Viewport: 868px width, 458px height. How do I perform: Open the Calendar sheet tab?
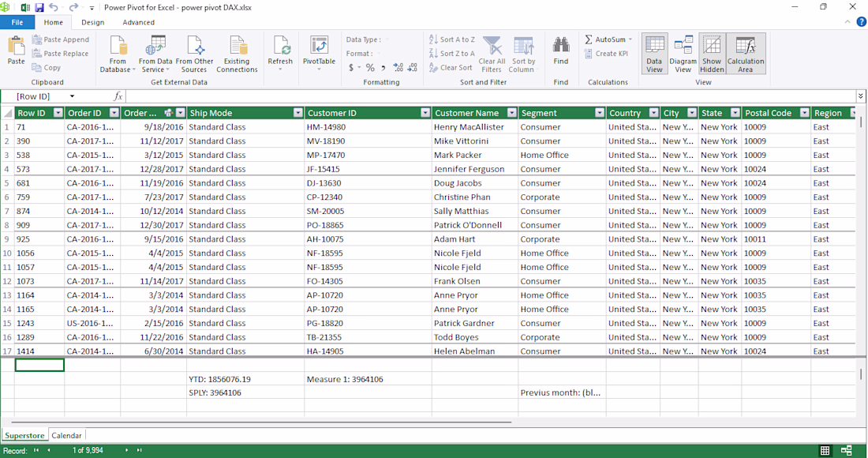[x=66, y=435]
